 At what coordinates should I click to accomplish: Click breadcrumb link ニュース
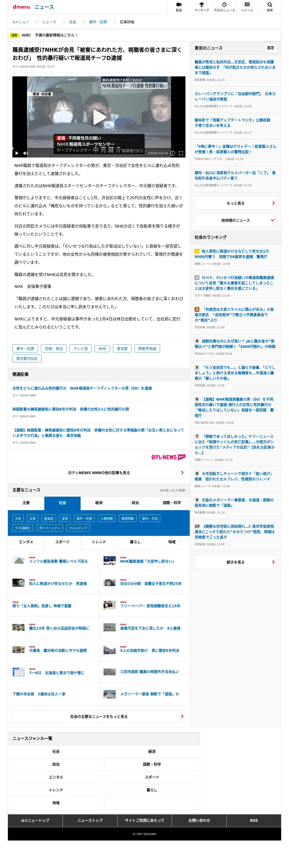(x=49, y=22)
